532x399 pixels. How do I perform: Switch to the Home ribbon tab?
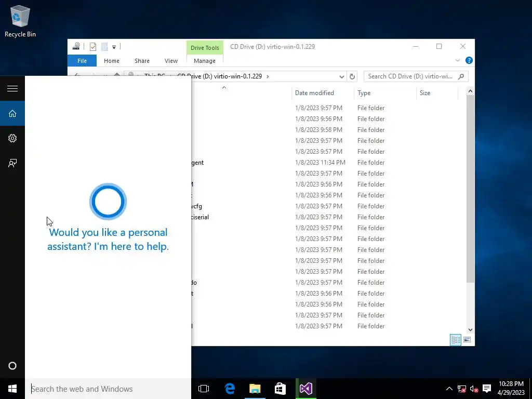(x=112, y=61)
